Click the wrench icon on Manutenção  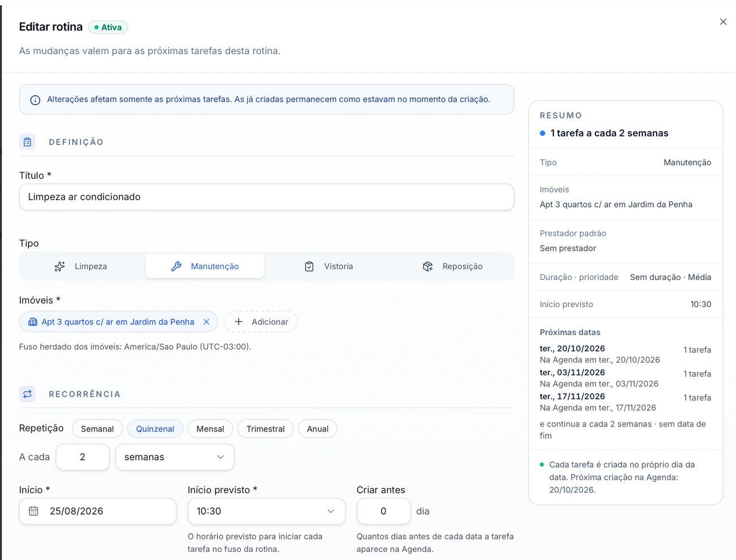click(176, 266)
